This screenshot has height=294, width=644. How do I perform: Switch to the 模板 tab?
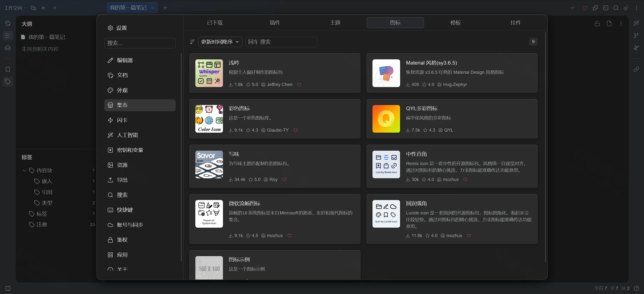455,22
